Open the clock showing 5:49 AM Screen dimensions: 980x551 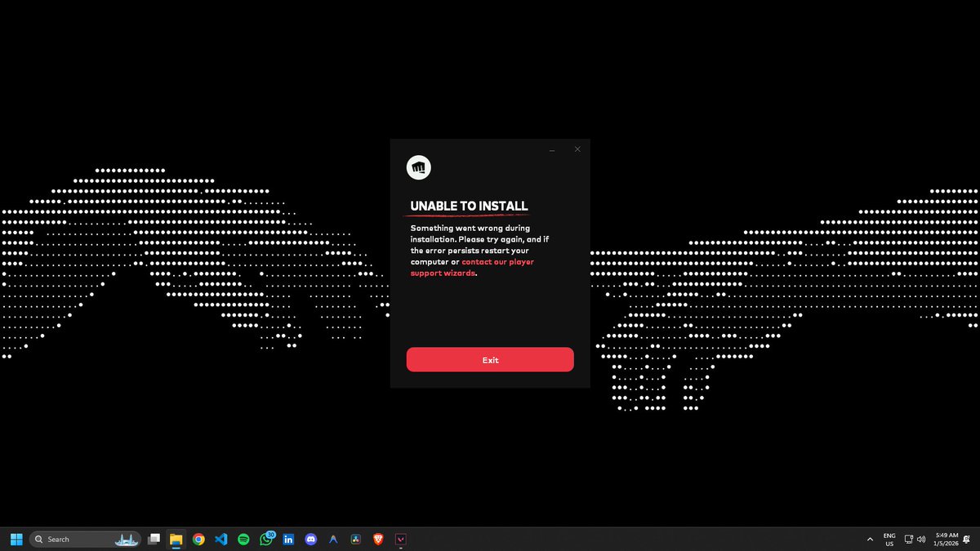947,540
